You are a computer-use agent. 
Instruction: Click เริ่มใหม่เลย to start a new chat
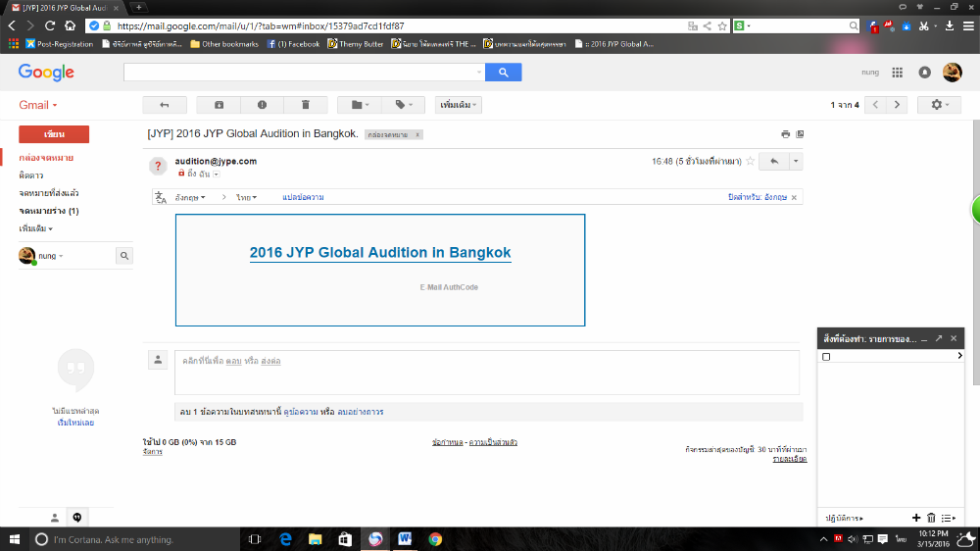tap(75, 423)
